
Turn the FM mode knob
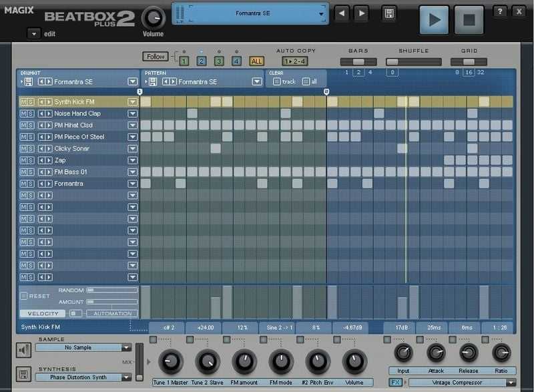pyautogui.click(x=281, y=362)
